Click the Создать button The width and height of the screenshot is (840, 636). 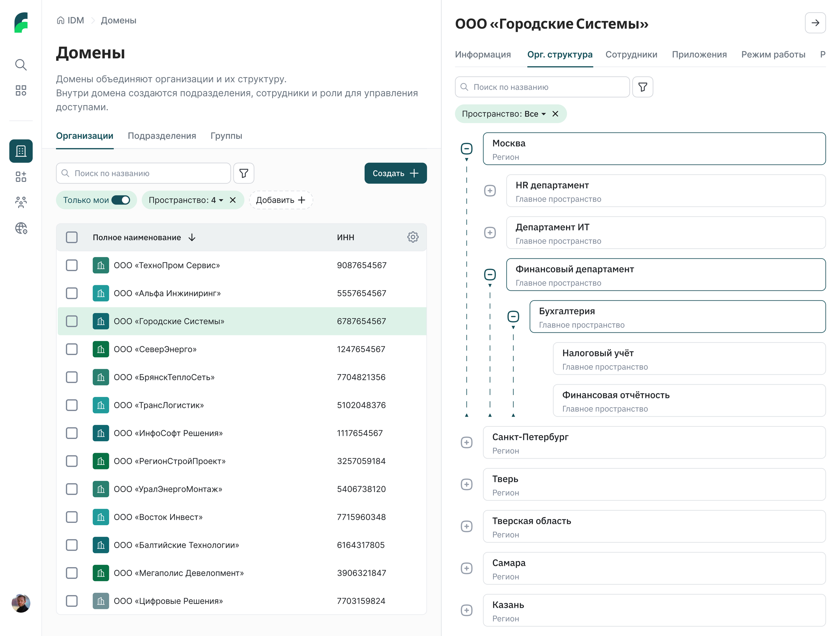click(x=395, y=173)
